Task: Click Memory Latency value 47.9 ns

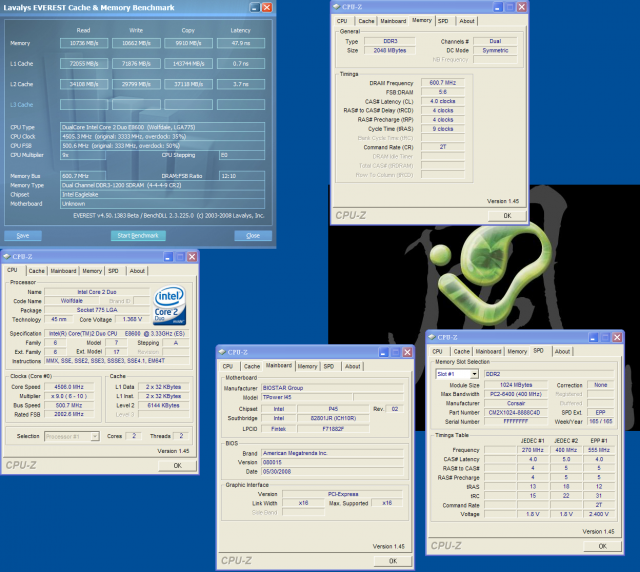Action: 241,43
